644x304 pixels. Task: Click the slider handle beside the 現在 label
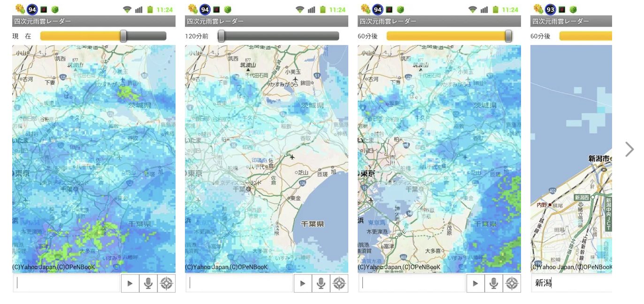click(x=123, y=36)
